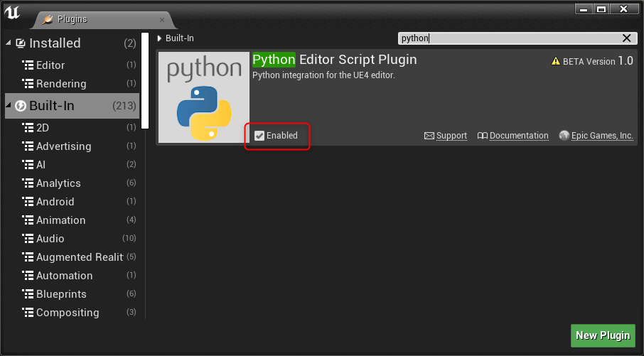This screenshot has width=644, height=356.
Task: Click the category list scrollbar
Action: pos(144,80)
